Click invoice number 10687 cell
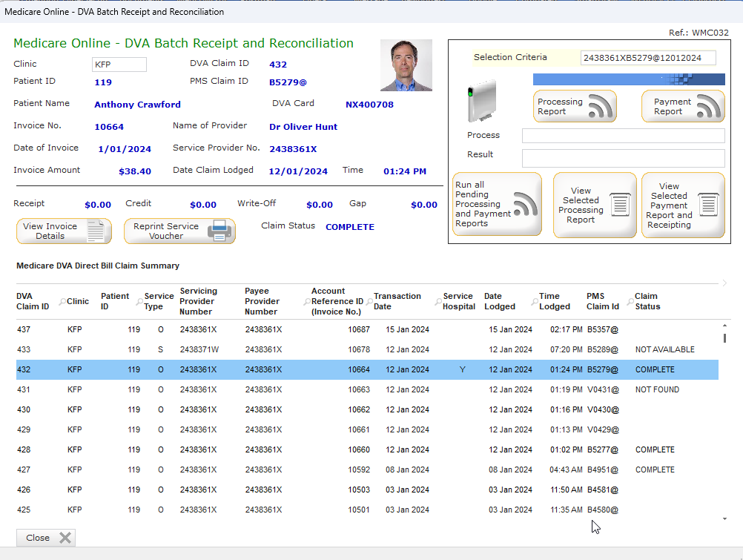This screenshot has height=560, width=743. coord(359,329)
